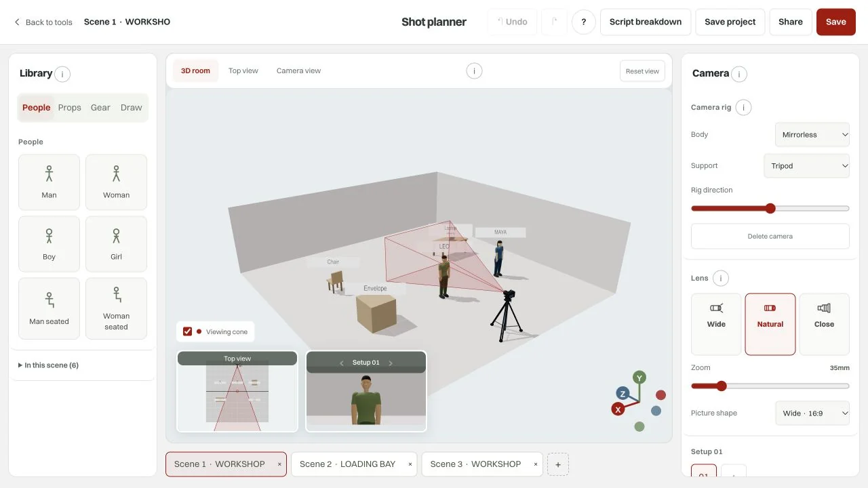Switch to the Gear library tab

click(x=100, y=108)
